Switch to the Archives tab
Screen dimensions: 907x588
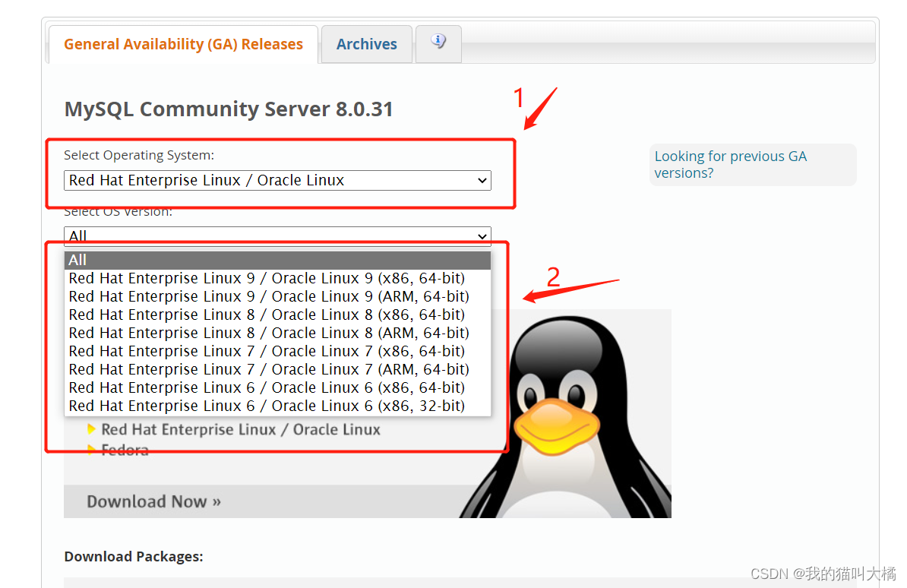pyautogui.click(x=366, y=43)
